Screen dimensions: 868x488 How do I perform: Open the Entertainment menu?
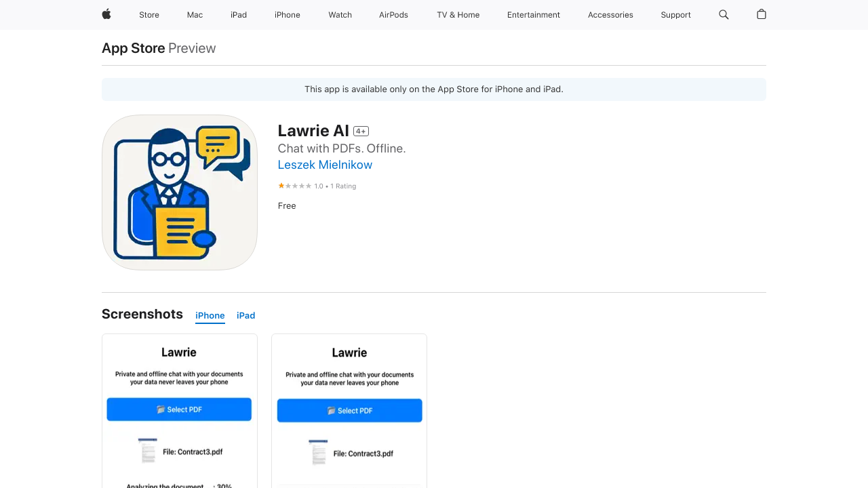click(x=534, y=15)
